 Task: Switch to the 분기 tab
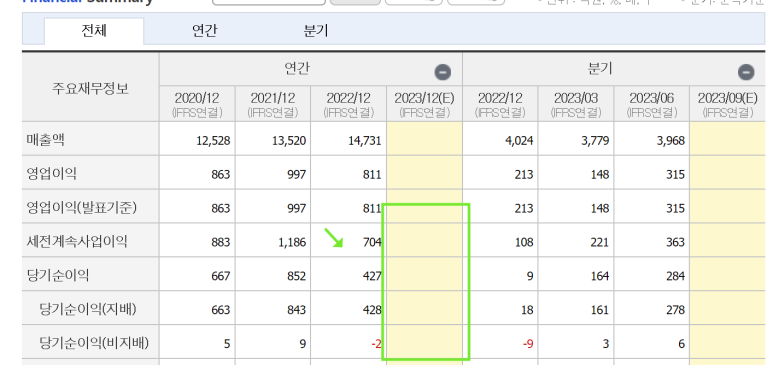(316, 31)
